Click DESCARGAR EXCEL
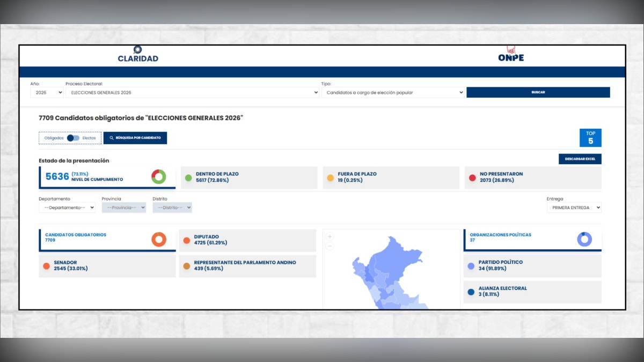This screenshot has width=644, height=362. (580, 159)
